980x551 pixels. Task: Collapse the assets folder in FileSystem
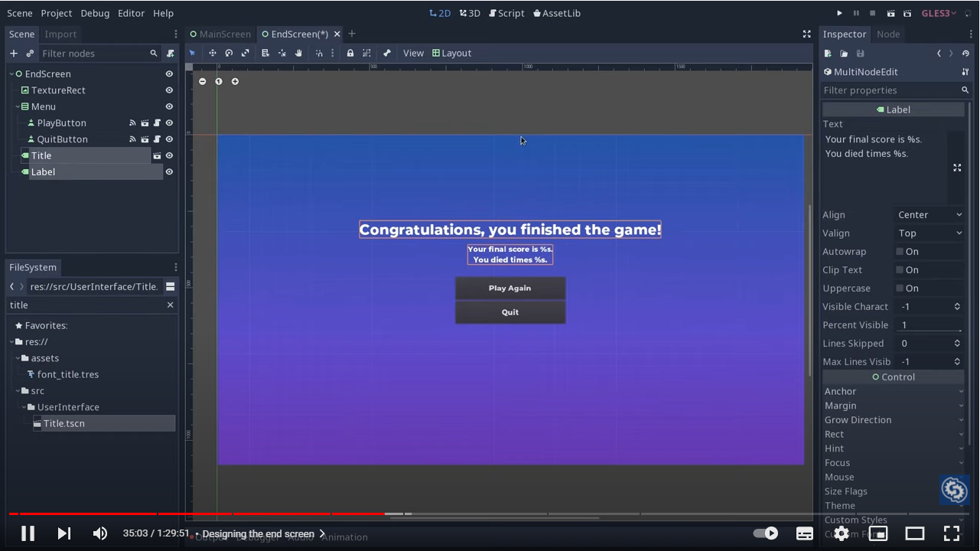(x=18, y=358)
